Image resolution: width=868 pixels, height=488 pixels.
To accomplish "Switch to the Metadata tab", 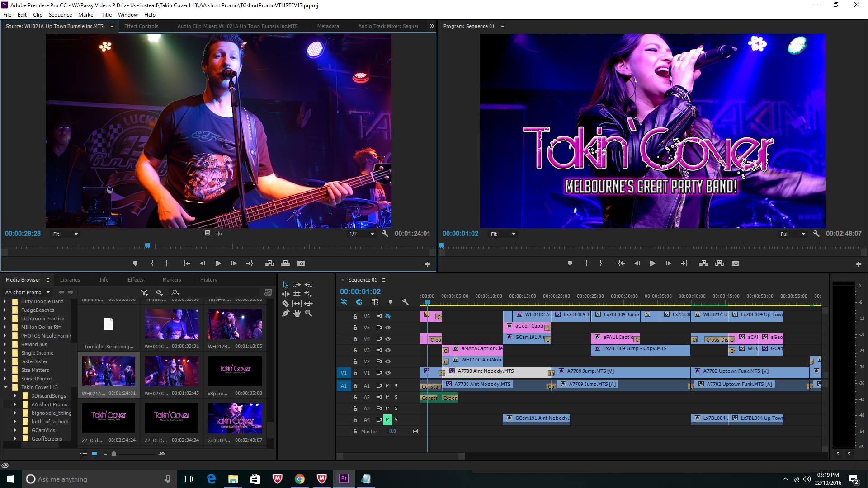I will (328, 26).
